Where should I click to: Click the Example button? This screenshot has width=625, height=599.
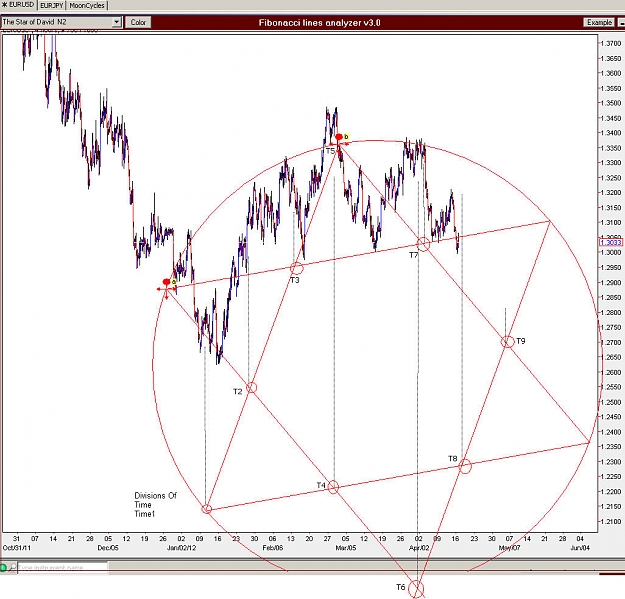click(x=599, y=22)
